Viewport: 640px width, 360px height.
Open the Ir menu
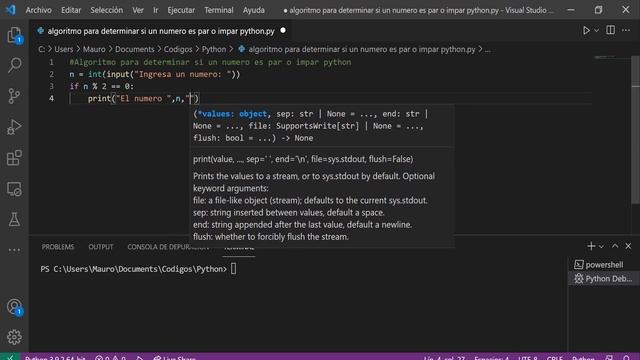pyautogui.click(x=156, y=10)
